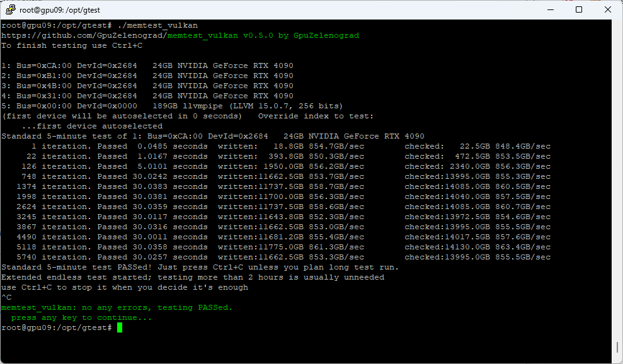Click the llvmpipe device 5 line
This screenshot has height=364, width=623.
click(x=171, y=106)
